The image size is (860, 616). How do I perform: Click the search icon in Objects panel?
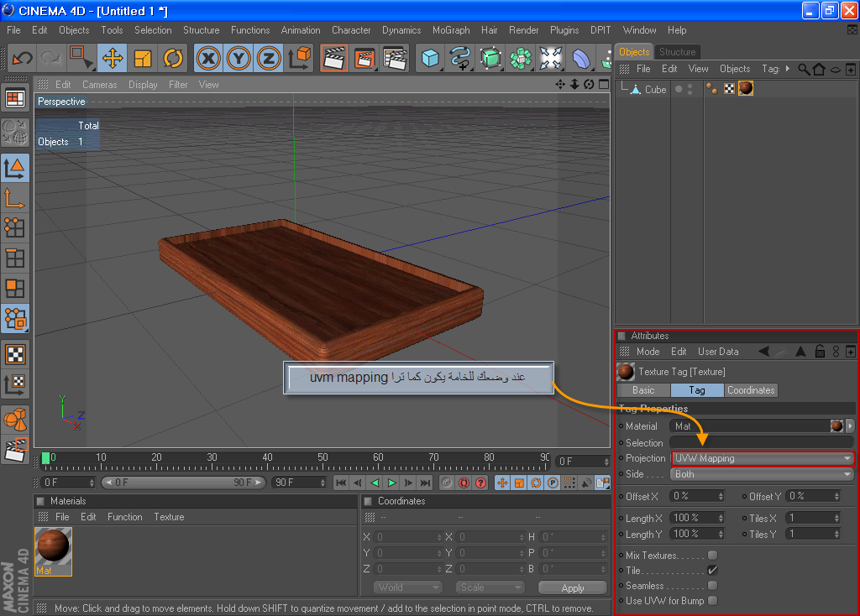pos(804,69)
